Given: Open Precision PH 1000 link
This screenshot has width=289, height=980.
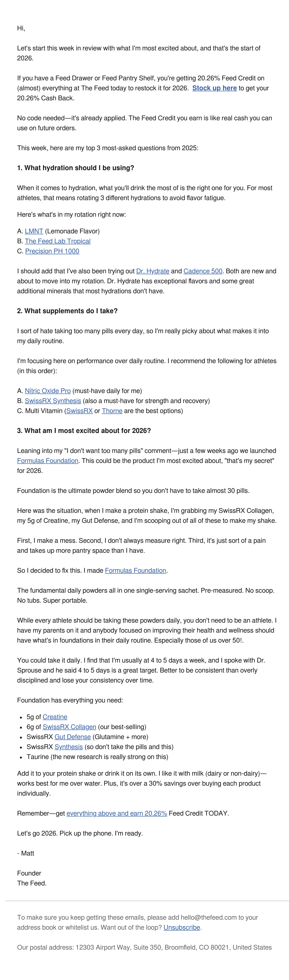Looking at the screenshot, I should pyautogui.click(x=52, y=251).
